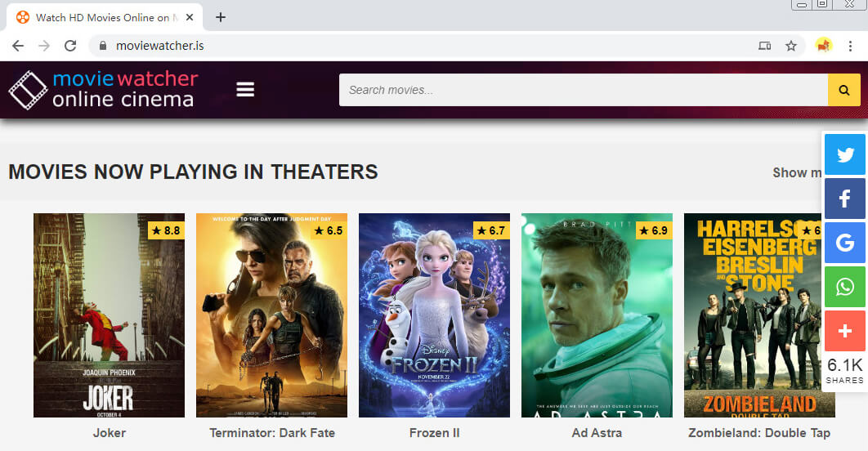Open the browser extension avatar icon

[x=824, y=46]
